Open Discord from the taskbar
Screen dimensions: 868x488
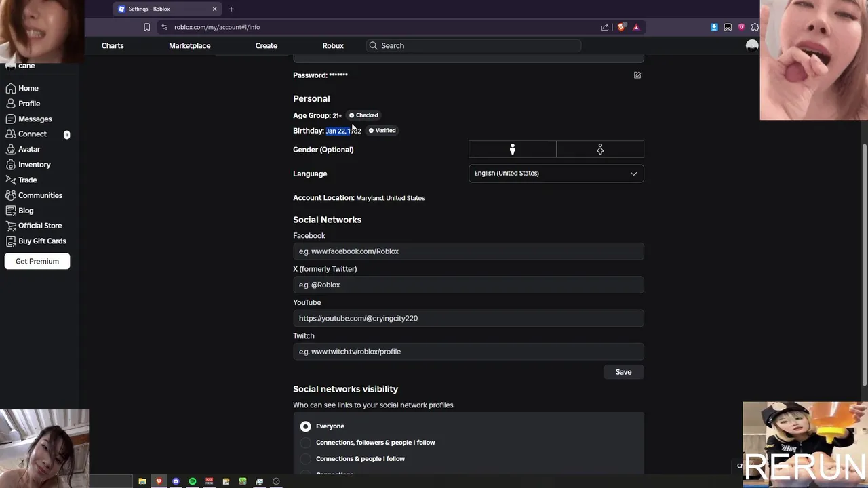[x=176, y=481]
